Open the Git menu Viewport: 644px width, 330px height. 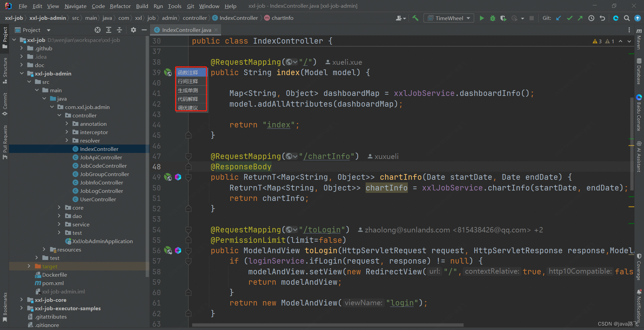coord(191,6)
